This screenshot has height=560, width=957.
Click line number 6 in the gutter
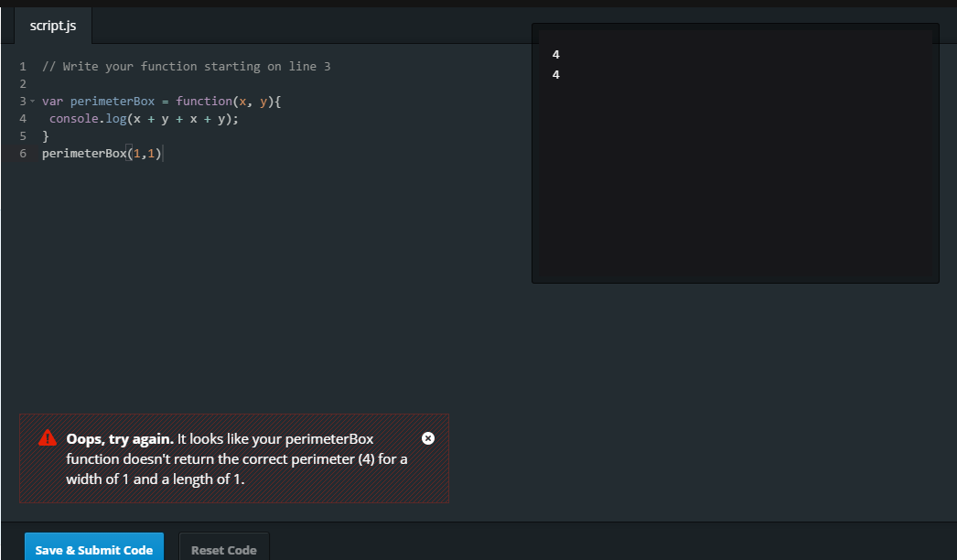pyautogui.click(x=22, y=154)
